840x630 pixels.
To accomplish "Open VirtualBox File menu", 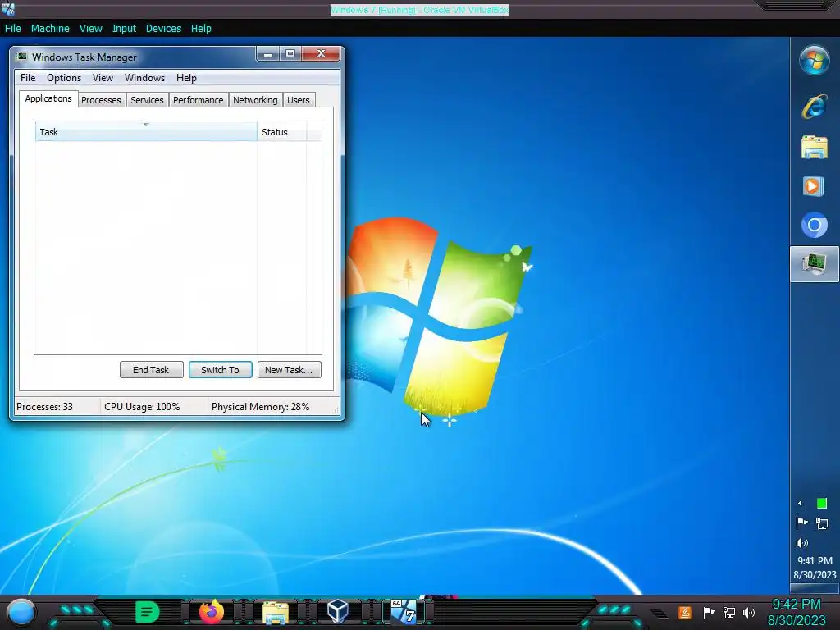I will pyautogui.click(x=13, y=29).
